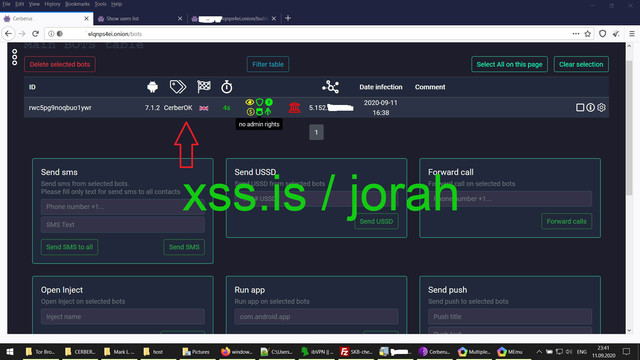Open gear settings for bot rwc5pg9noqbuo1ywr
640x360 pixels.
click(601, 107)
